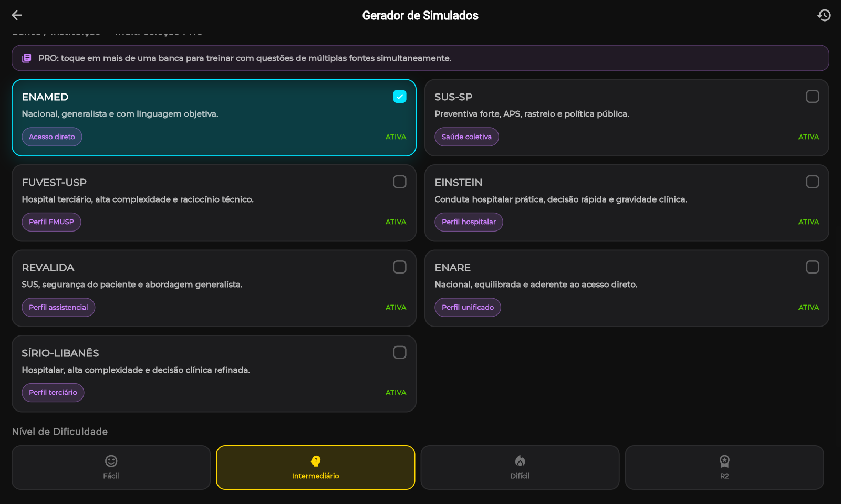
Task: Click 'Hospitalar, alta complexidade e decisão' description
Action: 136,370
